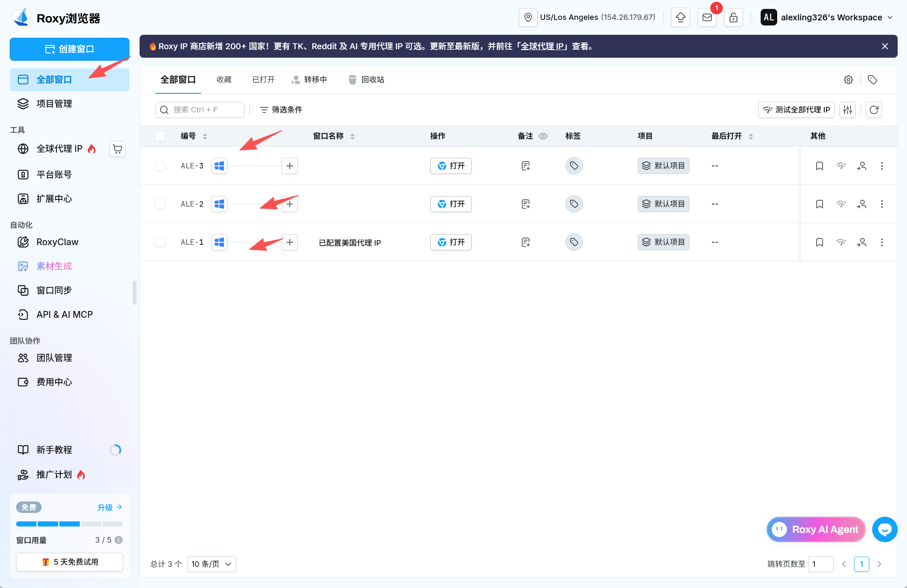The image size is (907, 588).
Task: Sort by 编号 column
Action: coord(205,136)
